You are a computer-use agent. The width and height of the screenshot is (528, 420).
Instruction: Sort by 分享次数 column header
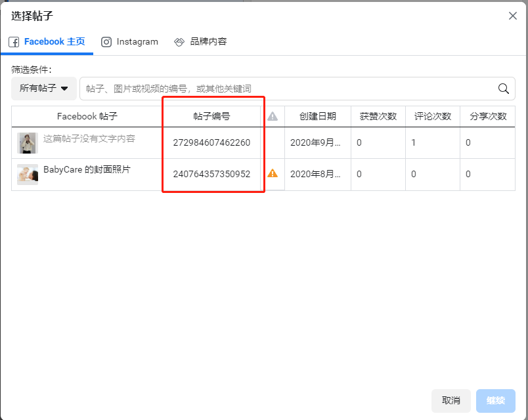488,116
